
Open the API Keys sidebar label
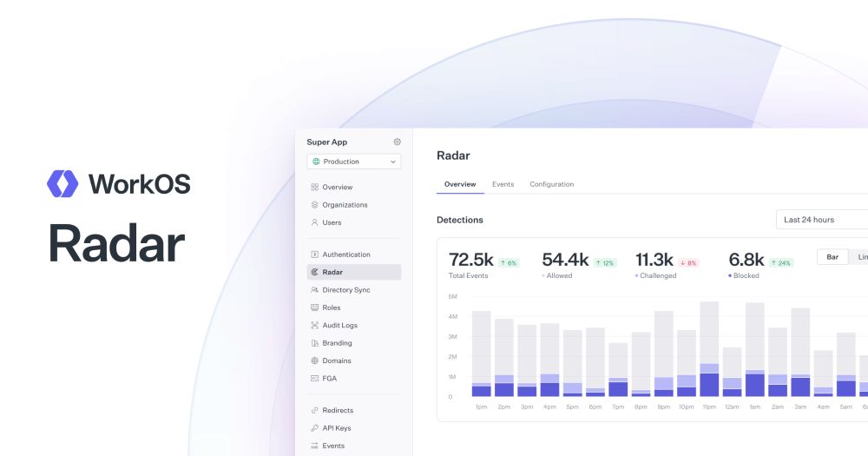(337, 428)
